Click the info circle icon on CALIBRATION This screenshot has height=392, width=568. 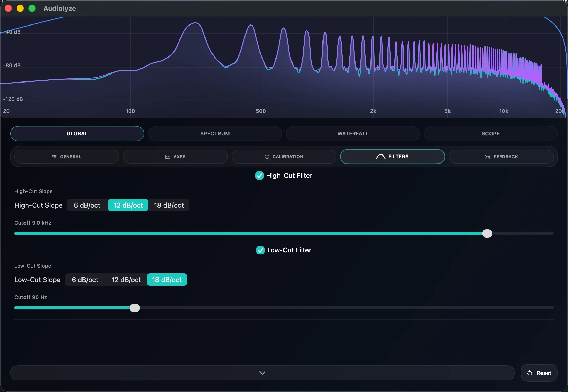267,157
